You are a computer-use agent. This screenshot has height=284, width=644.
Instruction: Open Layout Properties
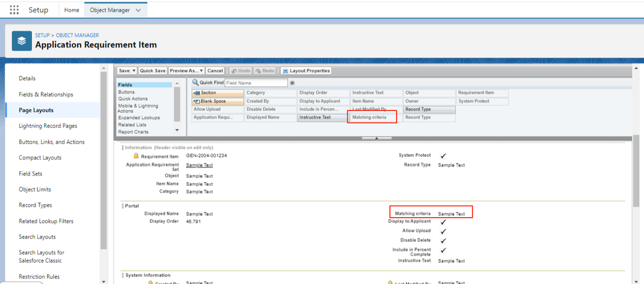coord(306,71)
